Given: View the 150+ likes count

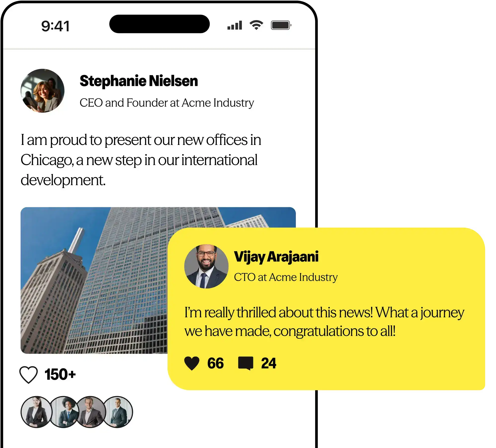Looking at the screenshot, I should click(60, 375).
